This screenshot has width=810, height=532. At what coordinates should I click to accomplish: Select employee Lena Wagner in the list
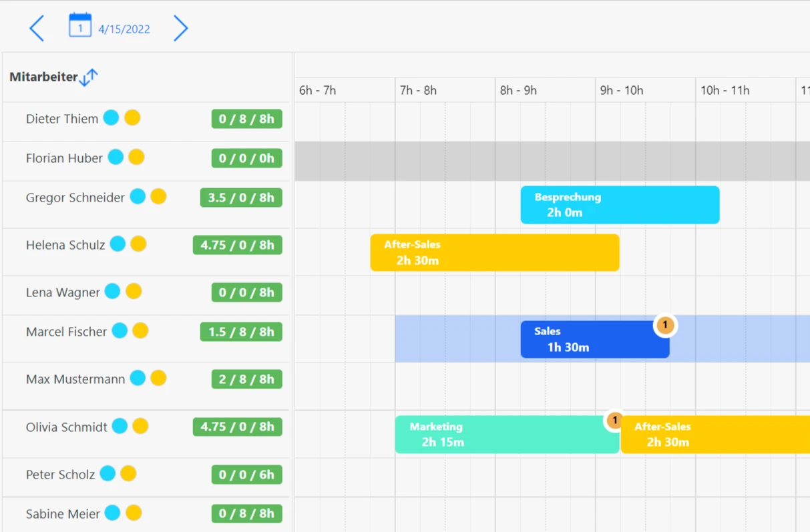[x=63, y=292]
